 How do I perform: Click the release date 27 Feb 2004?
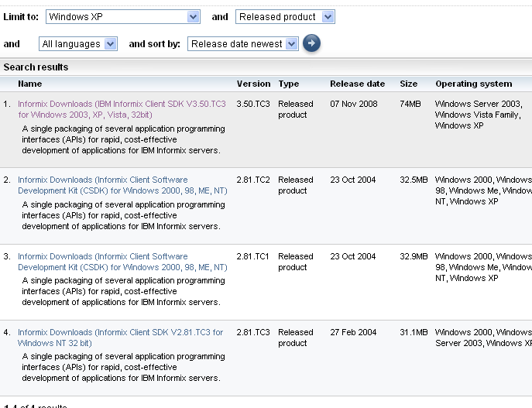click(x=353, y=332)
